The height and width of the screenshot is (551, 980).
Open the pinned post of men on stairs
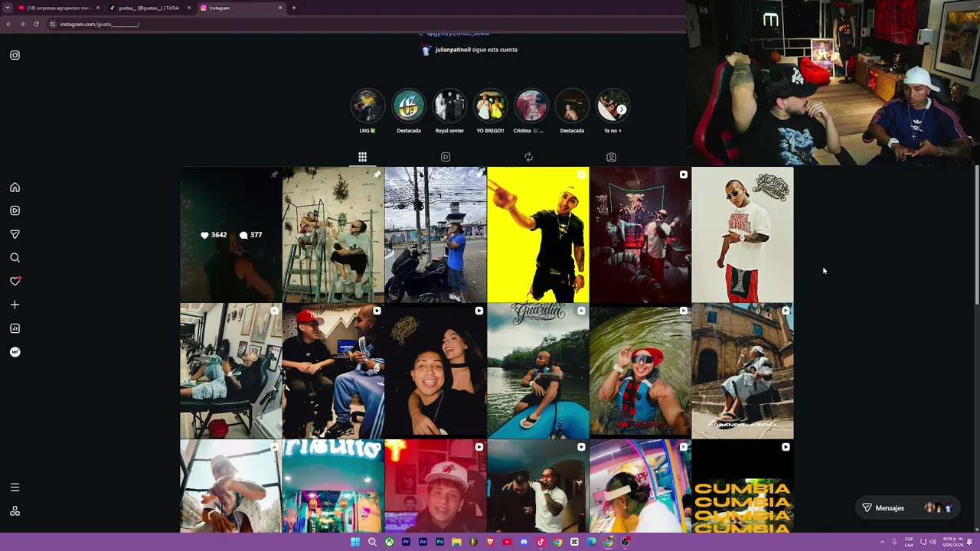coord(333,235)
